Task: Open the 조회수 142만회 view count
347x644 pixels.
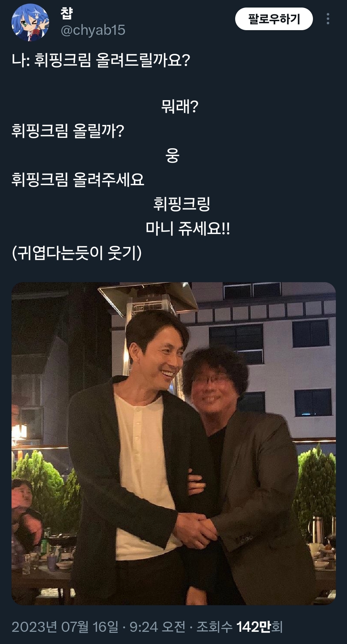Action: pyautogui.click(x=240, y=627)
